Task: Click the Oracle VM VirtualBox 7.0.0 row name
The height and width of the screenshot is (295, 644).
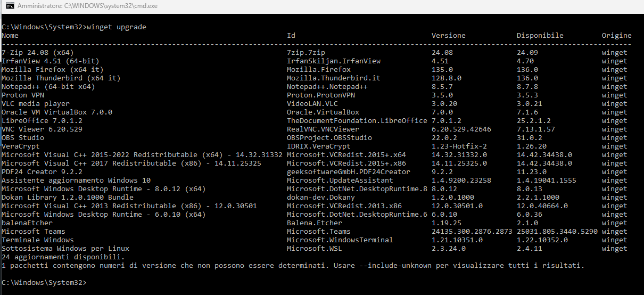Action: pos(57,112)
